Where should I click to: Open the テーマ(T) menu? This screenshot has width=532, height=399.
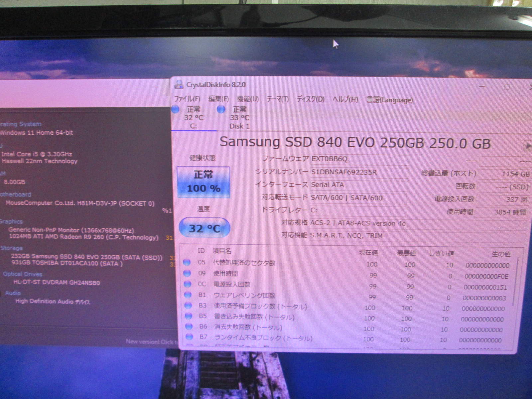(278, 99)
